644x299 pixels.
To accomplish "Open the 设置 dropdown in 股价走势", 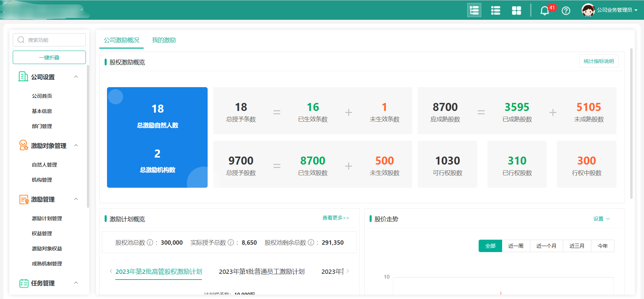I will (x=601, y=219).
